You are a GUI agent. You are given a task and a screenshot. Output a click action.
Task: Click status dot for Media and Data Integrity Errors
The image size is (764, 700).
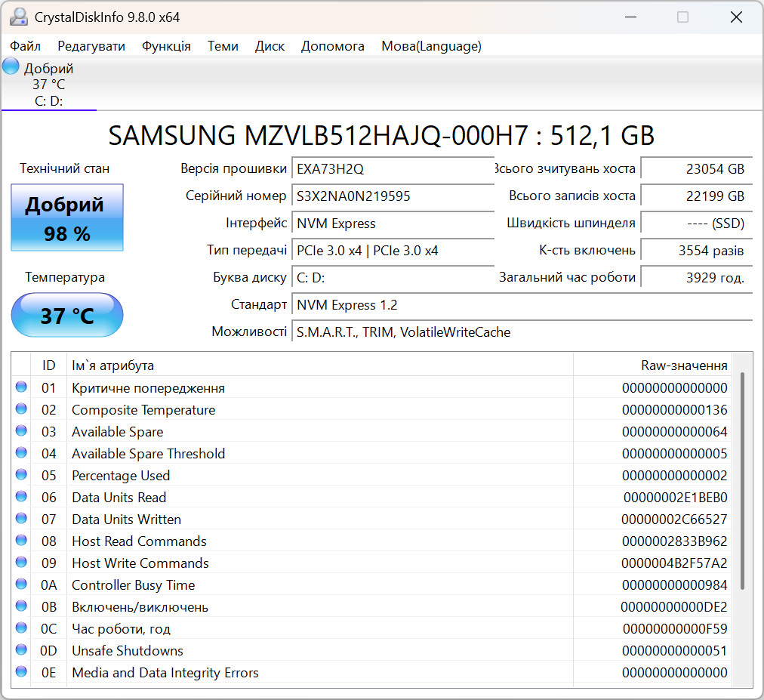[21, 672]
